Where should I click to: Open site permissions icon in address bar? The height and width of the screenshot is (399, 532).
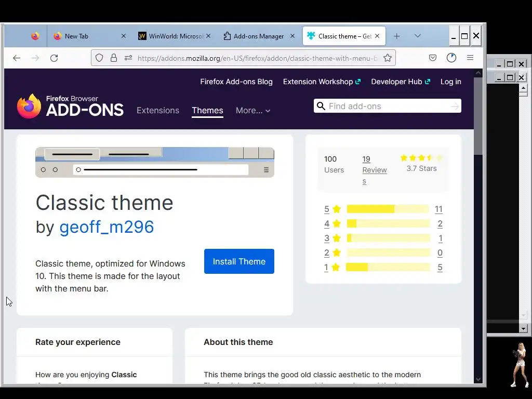[128, 58]
